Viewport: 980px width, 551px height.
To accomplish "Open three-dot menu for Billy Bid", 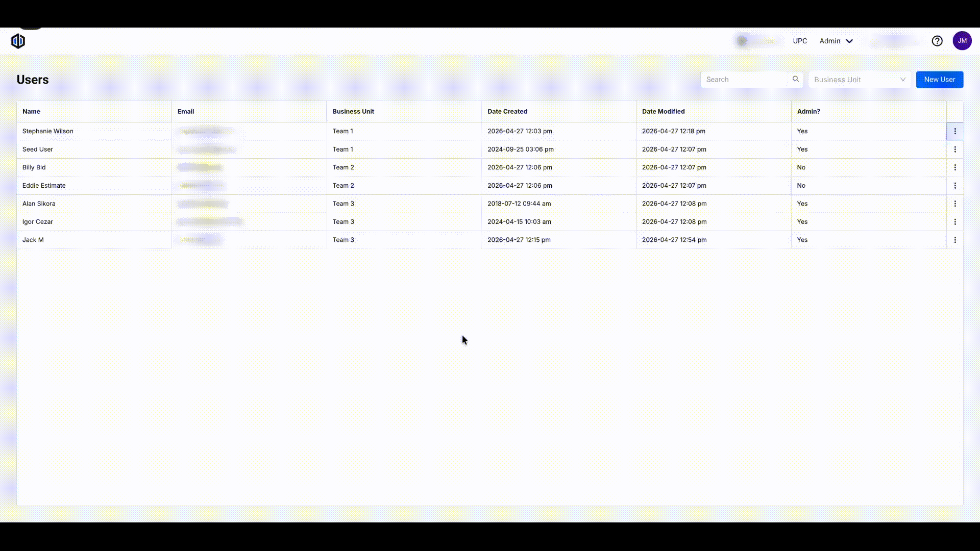I will pyautogui.click(x=955, y=167).
